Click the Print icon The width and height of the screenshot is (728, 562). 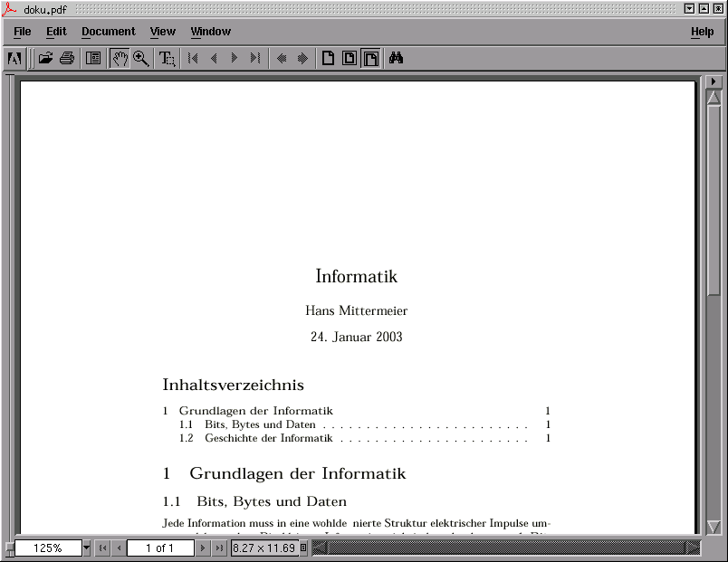tap(68, 58)
